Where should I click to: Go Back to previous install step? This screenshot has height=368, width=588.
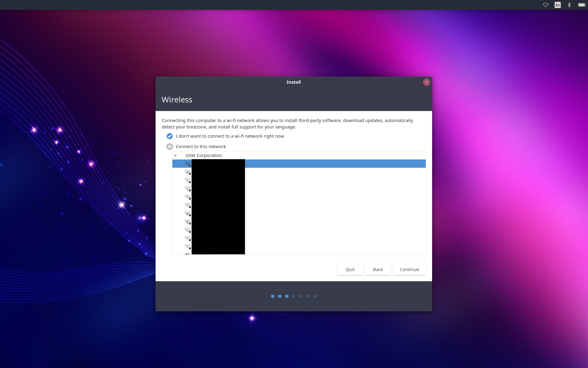(x=378, y=270)
